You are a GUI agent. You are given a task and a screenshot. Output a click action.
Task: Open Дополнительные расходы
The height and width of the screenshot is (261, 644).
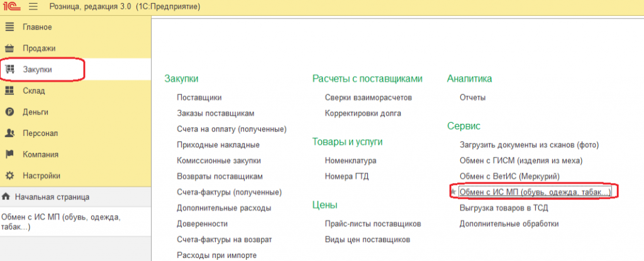(224, 208)
